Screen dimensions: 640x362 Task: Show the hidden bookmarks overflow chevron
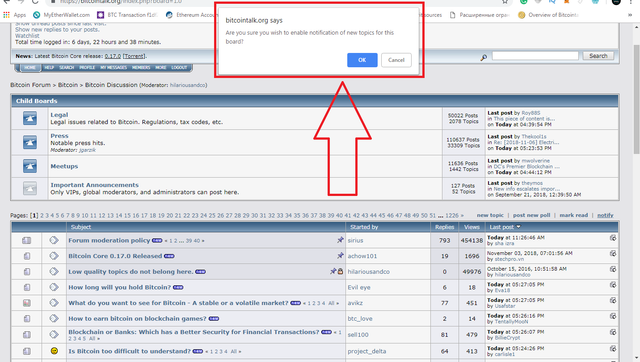pos(630,15)
